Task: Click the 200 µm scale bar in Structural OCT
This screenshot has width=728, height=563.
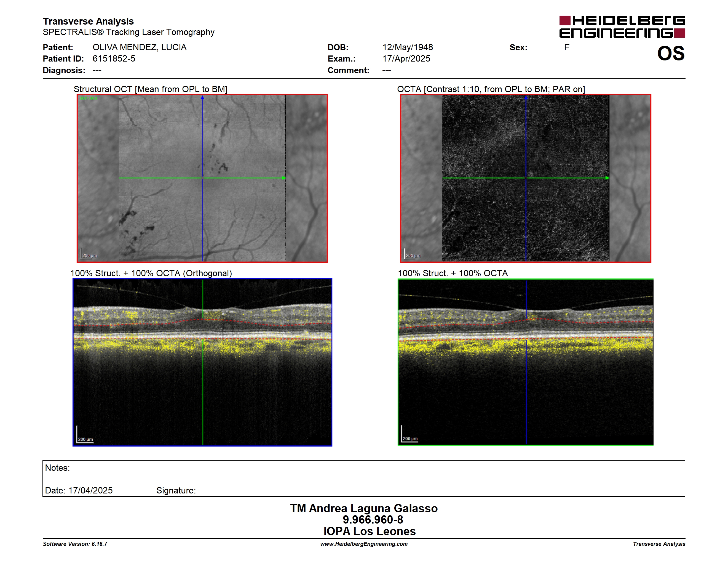Action: tap(89, 254)
